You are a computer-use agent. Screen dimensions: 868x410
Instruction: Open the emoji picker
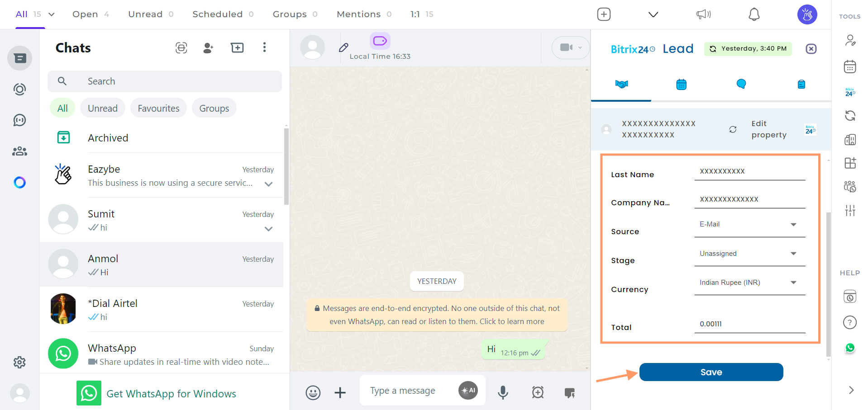313,392
